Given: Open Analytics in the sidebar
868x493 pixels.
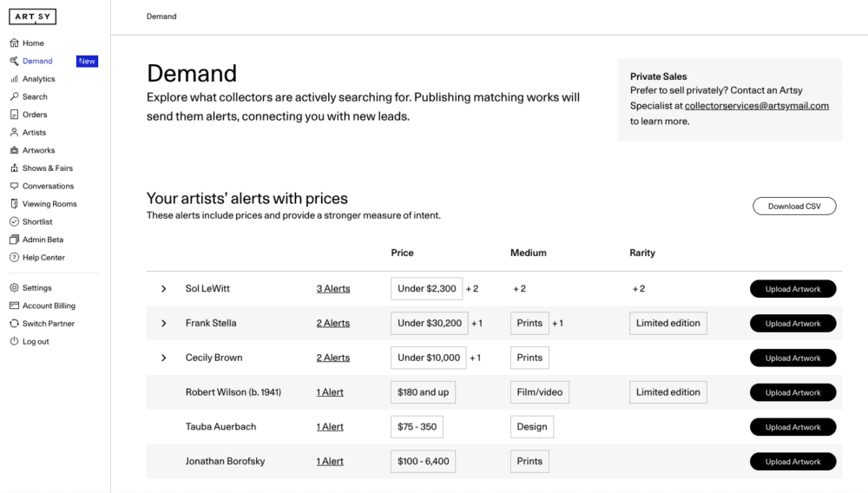Looking at the screenshot, I should [39, 79].
